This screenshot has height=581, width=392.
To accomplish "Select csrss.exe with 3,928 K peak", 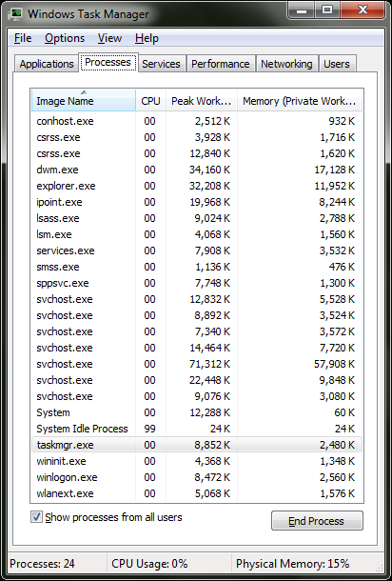I will 197,137.
